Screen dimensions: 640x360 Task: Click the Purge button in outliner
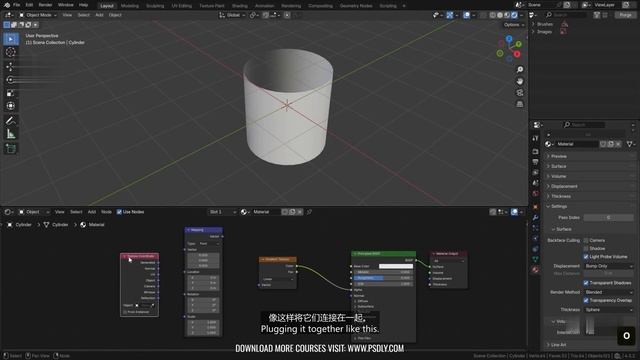625,15
